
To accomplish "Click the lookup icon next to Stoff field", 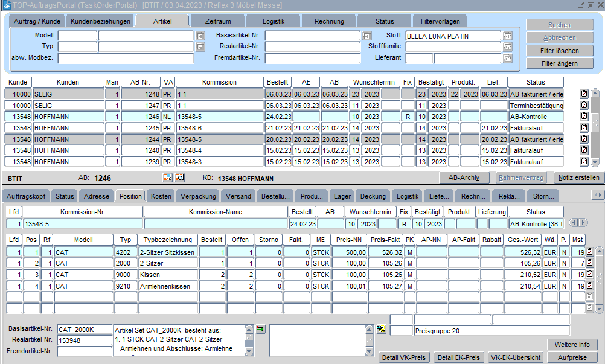I will (x=508, y=36).
